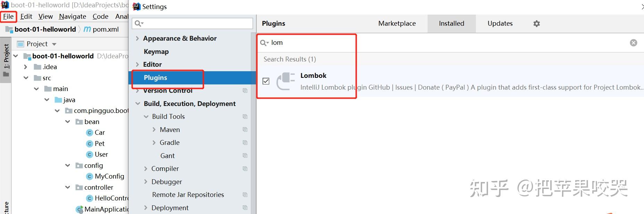The height and width of the screenshot is (214, 644).
Task: Click the gear icon next to Updates tab
Action: [x=536, y=23]
